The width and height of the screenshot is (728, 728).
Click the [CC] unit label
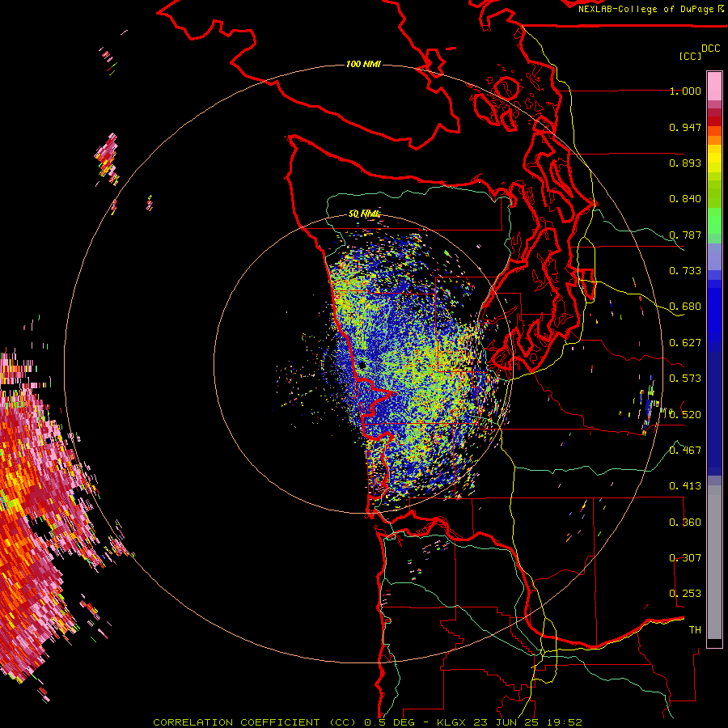[x=690, y=56]
